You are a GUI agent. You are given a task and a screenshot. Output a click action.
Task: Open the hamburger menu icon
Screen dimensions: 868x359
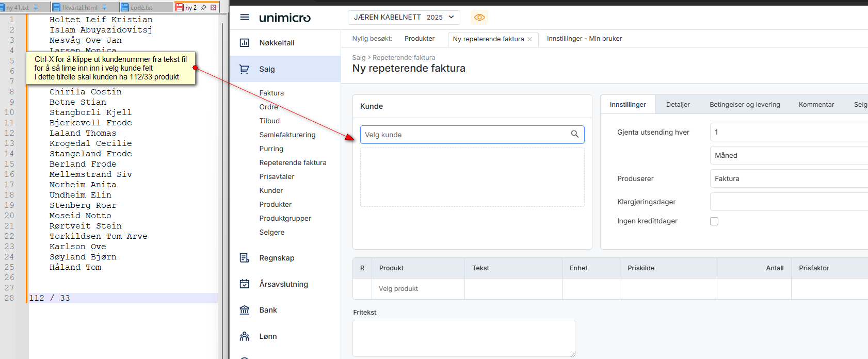pos(245,17)
